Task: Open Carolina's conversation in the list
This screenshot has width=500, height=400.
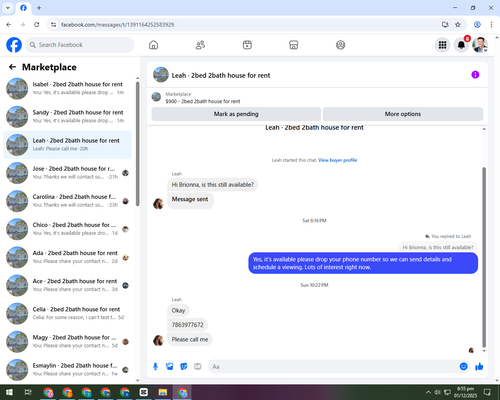Action: (x=67, y=201)
